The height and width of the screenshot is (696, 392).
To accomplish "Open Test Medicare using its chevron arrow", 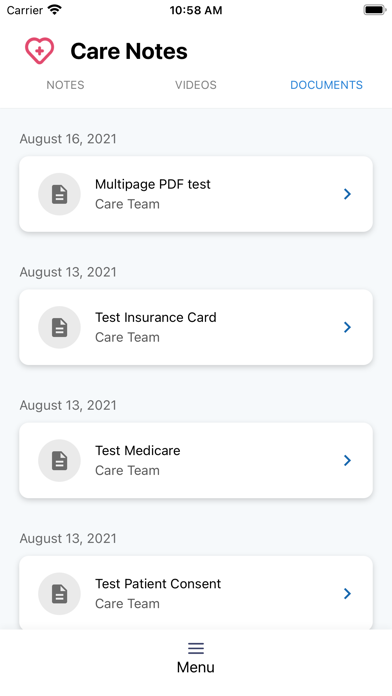I will (x=347, y=460).
